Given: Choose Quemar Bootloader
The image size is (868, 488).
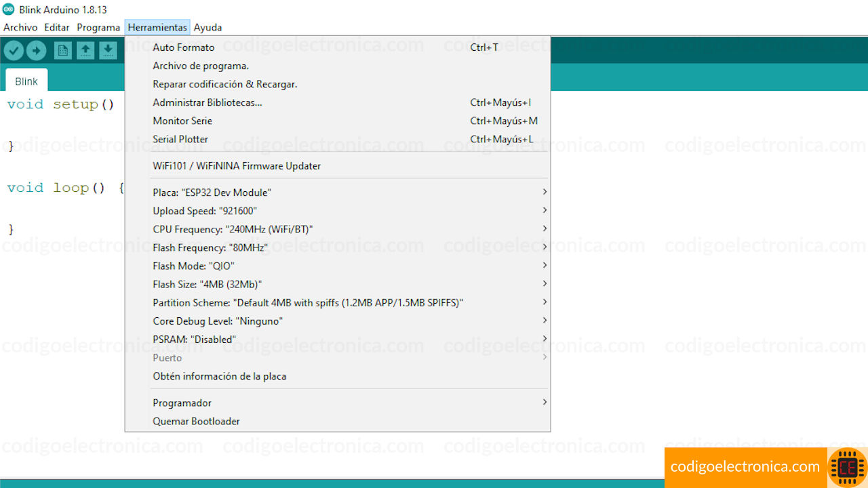Looking at the screenshot, I should 338,421.
